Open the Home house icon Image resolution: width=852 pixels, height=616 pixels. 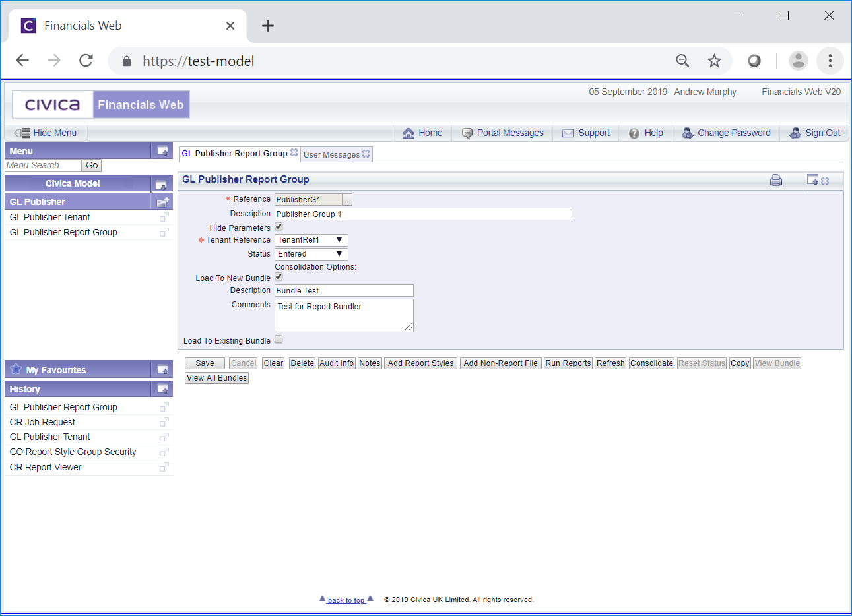pos(409,133)
